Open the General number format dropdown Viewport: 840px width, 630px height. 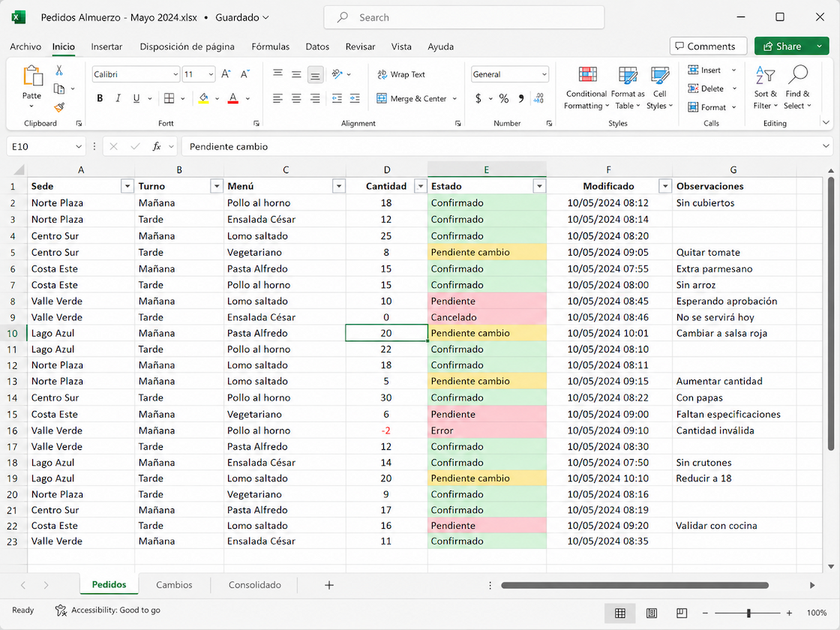pyautogui.click(x=544, y=74)
